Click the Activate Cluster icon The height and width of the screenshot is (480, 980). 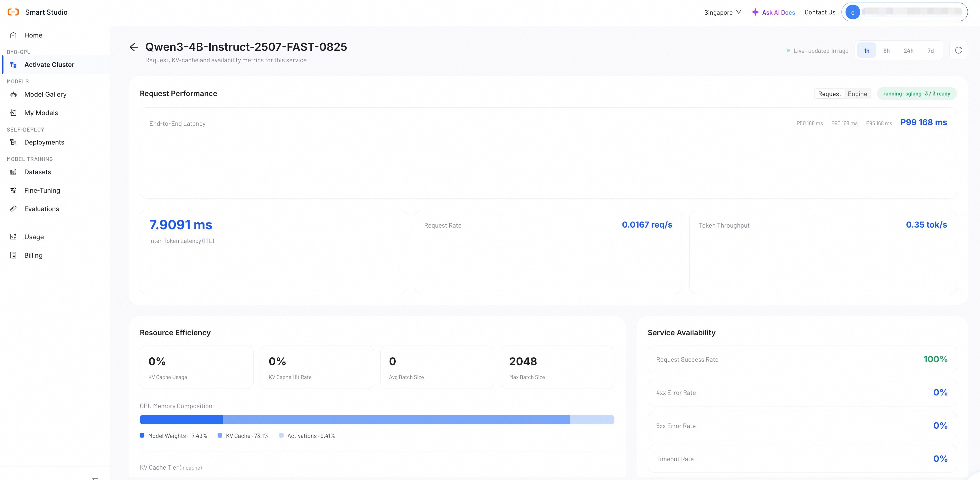13,65
